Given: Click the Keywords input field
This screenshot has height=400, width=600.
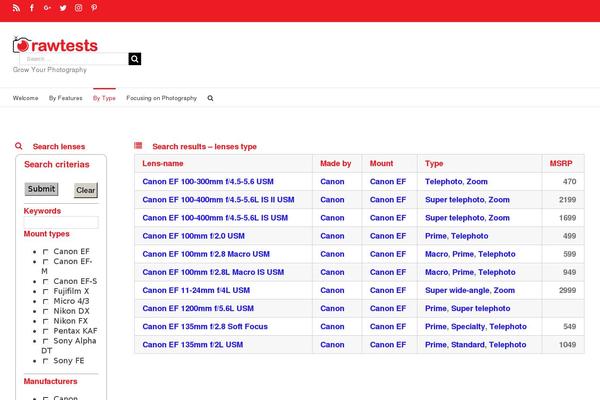Looking at the screenshot, I should click(61, 222).
